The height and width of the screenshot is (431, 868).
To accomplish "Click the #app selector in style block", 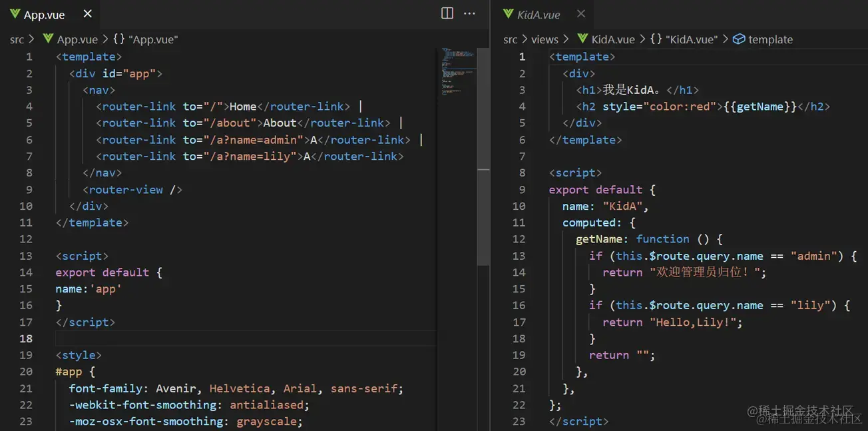I will pyautogui.click(x=69, y=372).
